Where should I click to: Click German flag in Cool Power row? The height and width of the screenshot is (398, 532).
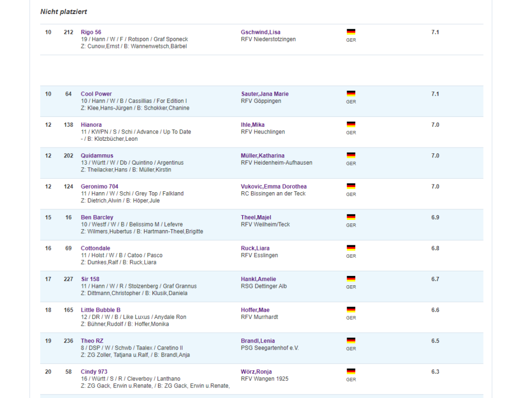351,94
